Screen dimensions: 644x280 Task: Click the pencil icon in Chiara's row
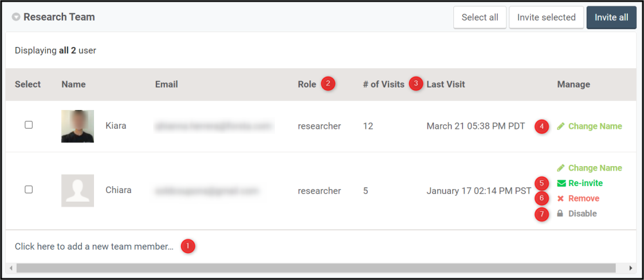click(561, 168)
